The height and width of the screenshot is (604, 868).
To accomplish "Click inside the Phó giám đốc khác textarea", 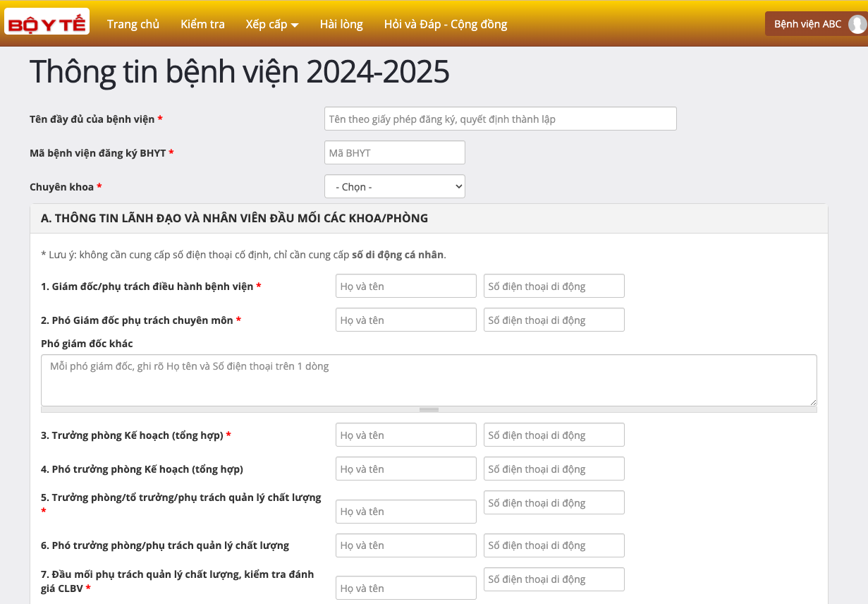I will 429,380.
